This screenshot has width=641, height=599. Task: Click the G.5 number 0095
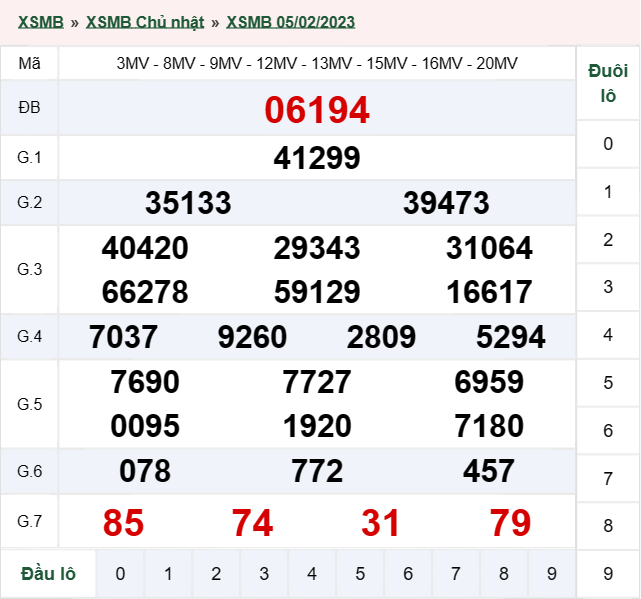pyautogui.click(x=145, y=426)
